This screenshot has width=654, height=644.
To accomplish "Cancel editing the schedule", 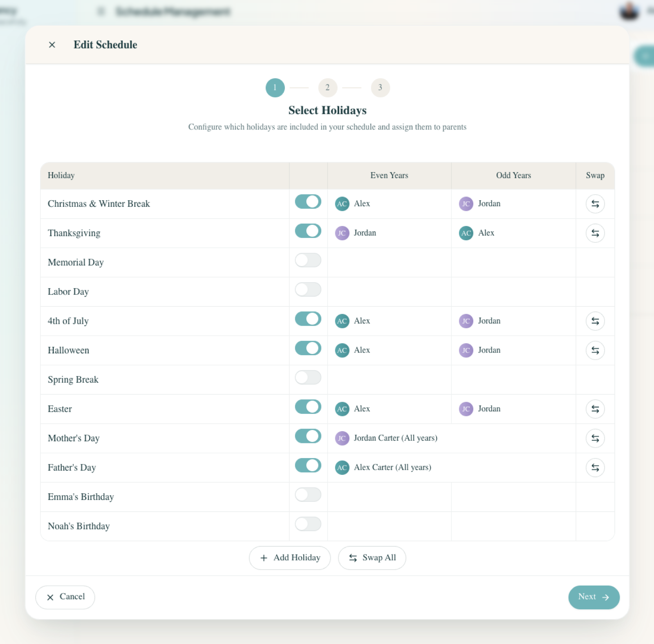I will (65, 597).
